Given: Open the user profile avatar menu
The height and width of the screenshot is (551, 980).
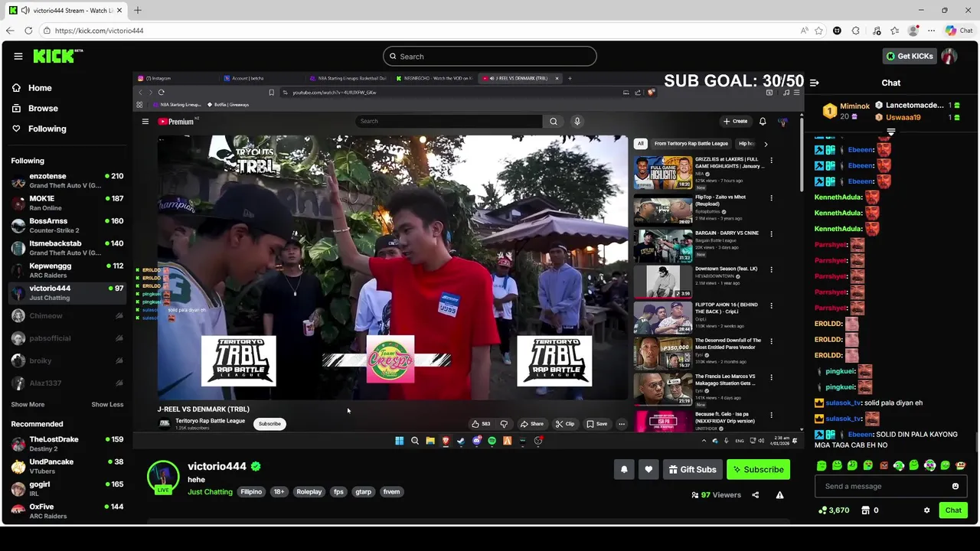Looking at the screenshot, I should click(x=949, y=56).
